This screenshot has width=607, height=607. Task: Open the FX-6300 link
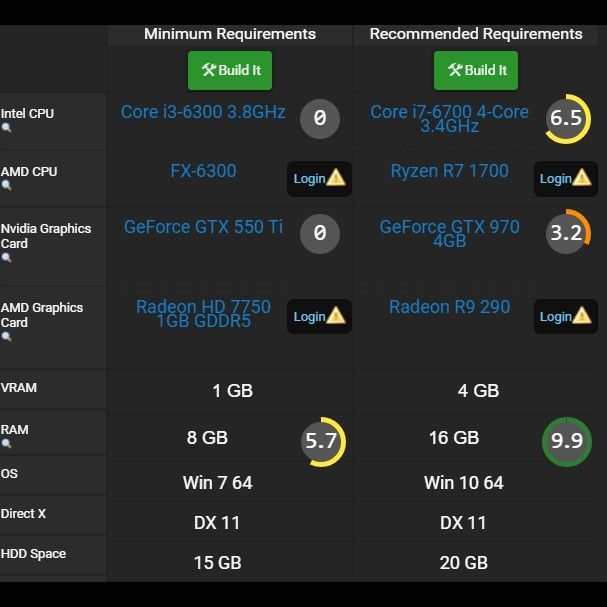(x=203, y=171)
